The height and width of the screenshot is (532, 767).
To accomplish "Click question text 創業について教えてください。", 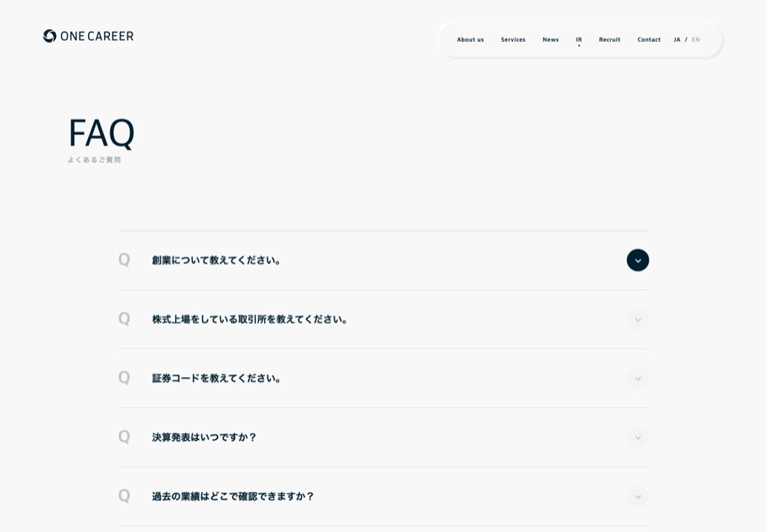I will pyautogui.click(x=216, y=260).
